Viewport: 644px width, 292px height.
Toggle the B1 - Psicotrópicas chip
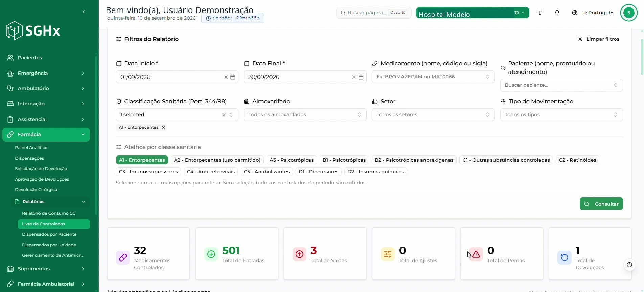344,160
